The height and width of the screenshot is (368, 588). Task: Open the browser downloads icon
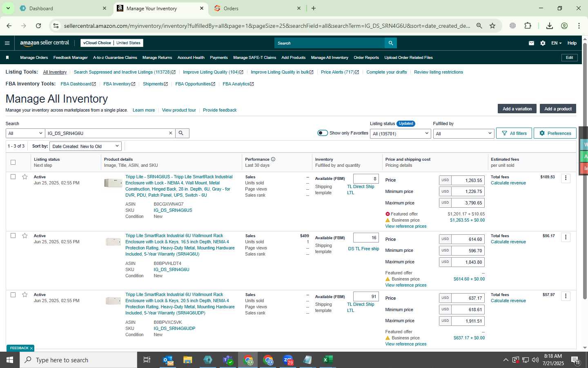(x=550, y=26)
